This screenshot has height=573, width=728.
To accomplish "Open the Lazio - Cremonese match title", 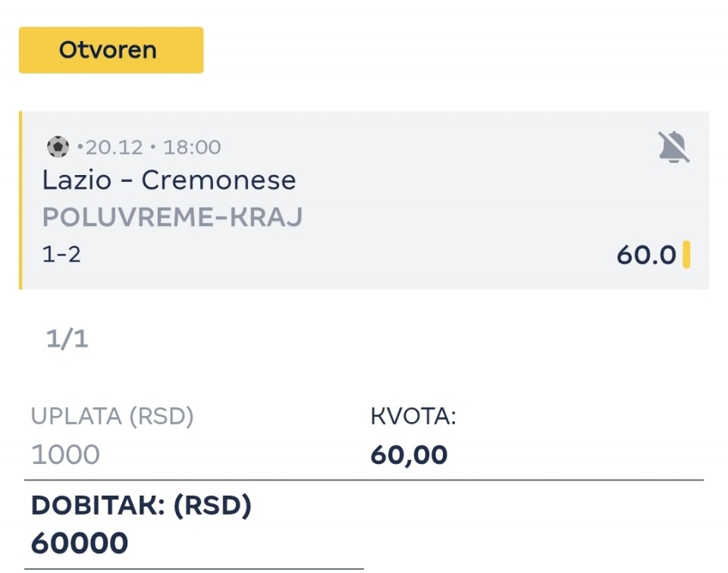I will coord(169,180).
